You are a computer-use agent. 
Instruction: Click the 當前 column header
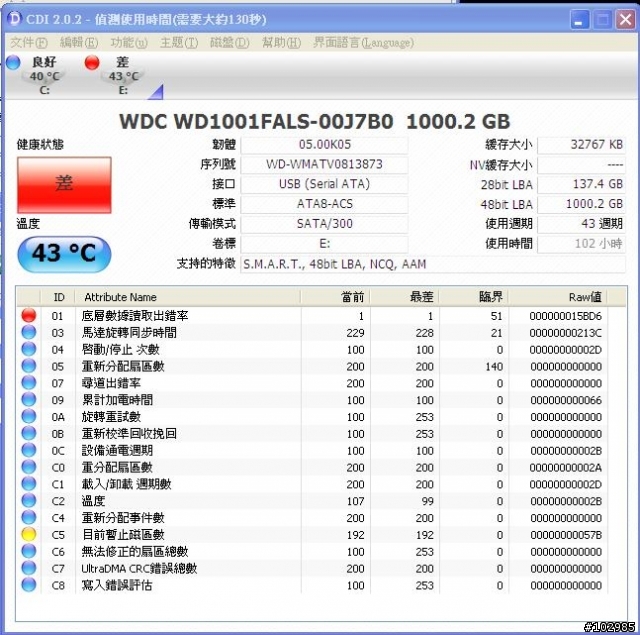(x=336, y=297)
